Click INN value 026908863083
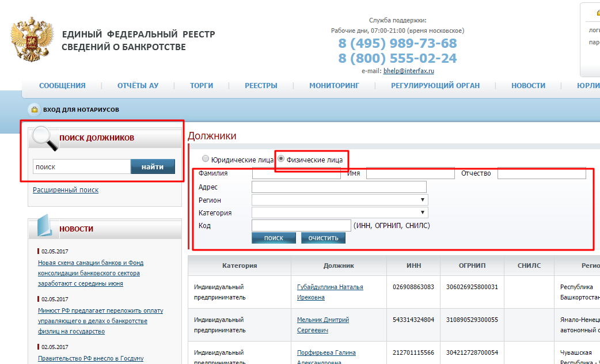The height and width of the screenshot is (364, 600). click(413, 287)
